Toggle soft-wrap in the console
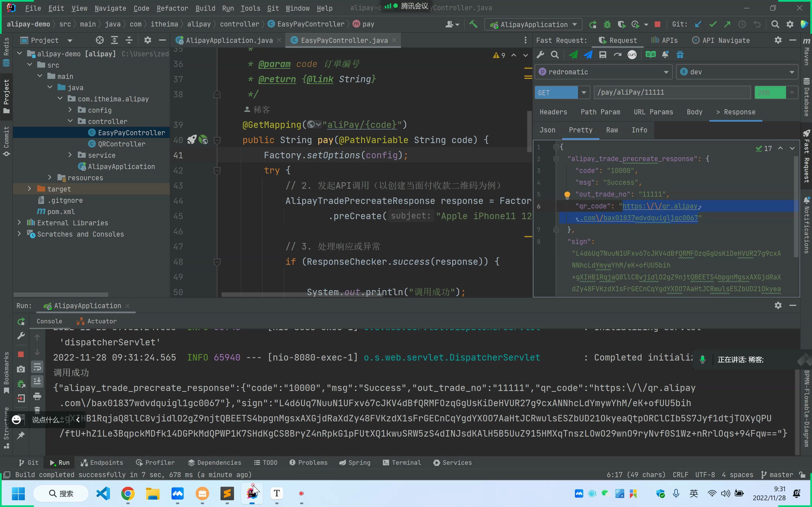 click(x=37, y=367)
